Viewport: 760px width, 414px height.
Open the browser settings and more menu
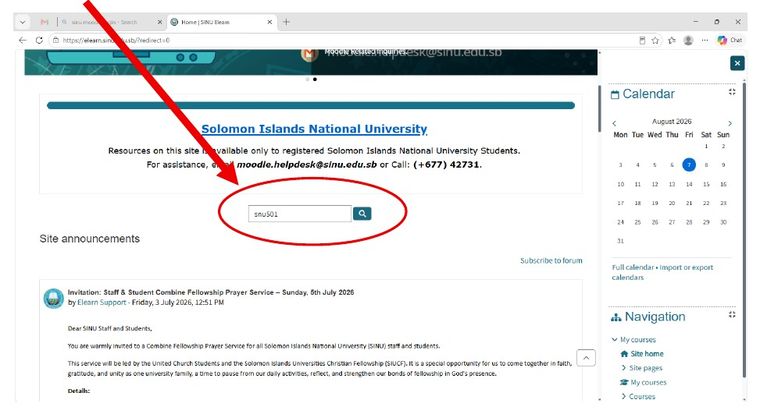[705, 40]
